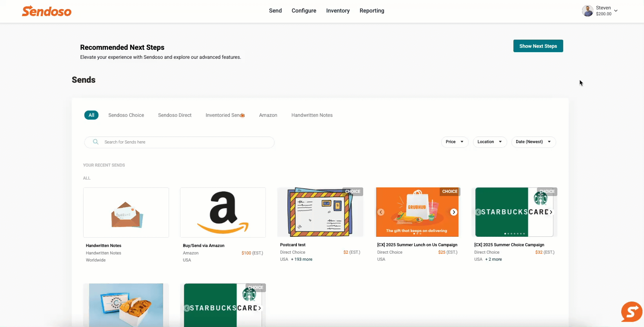Click the $200.00 account balance
The width and height of the screenshot is (644, 327).
(x=604, y=14)
